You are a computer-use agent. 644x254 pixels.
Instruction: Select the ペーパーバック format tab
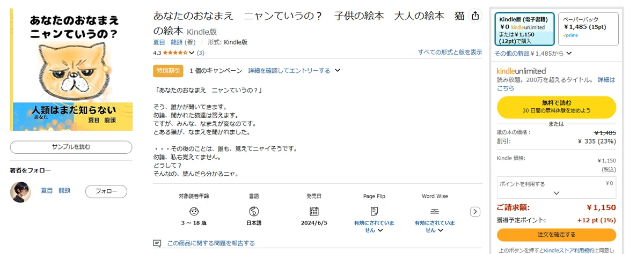coord(588,29)
